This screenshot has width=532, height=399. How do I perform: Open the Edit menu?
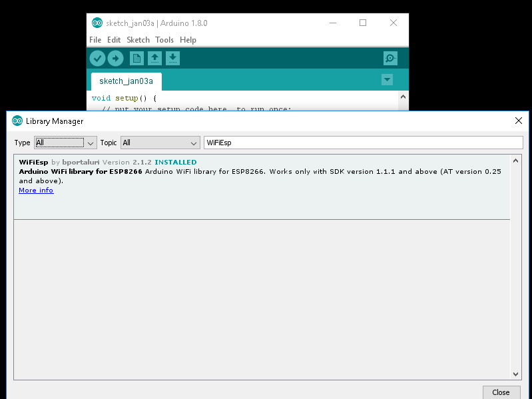tap(114, 40)
